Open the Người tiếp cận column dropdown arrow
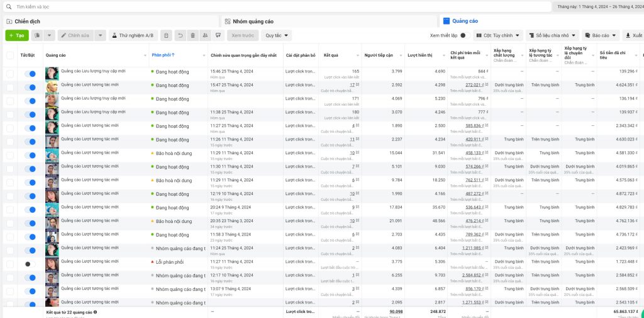Screen dimensions: 644x318 401,55
